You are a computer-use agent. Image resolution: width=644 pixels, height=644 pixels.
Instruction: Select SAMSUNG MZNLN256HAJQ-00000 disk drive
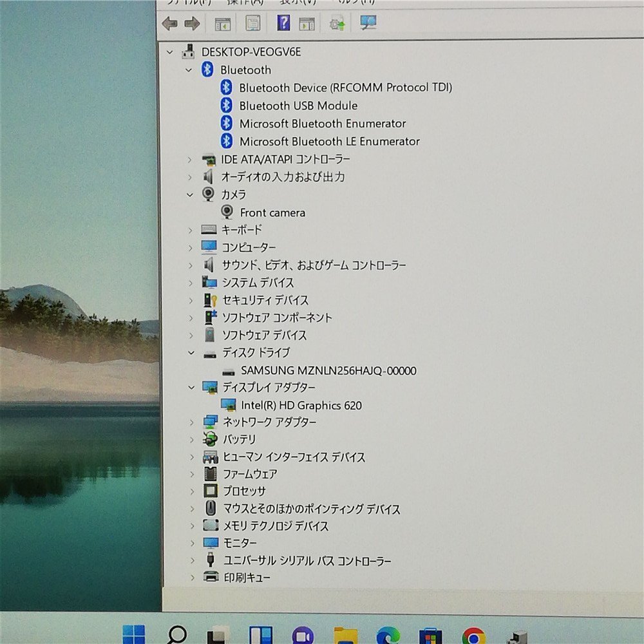pos(328,370)
